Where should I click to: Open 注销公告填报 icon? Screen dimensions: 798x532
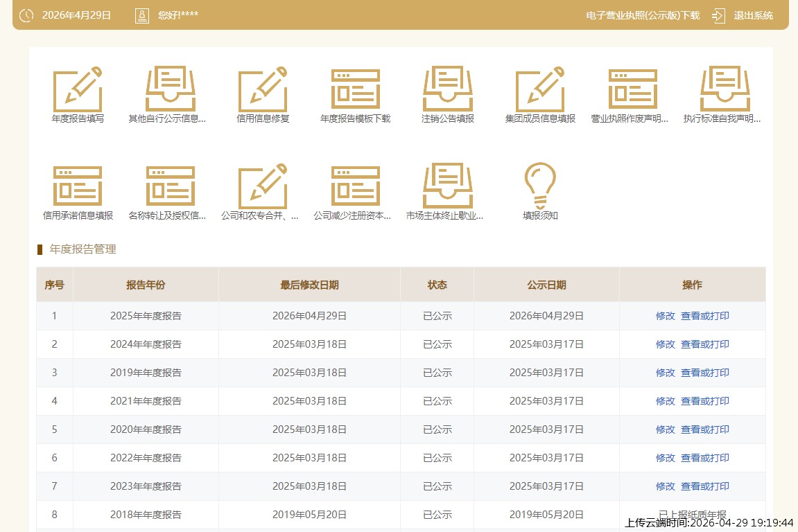[448, 89]
